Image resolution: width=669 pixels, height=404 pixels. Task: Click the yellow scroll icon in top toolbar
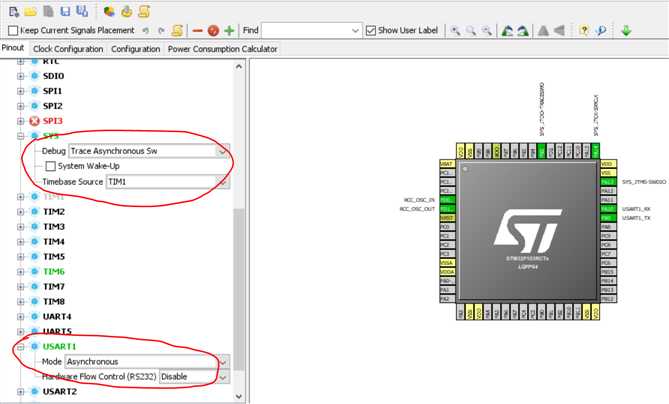tap(144, 12)
